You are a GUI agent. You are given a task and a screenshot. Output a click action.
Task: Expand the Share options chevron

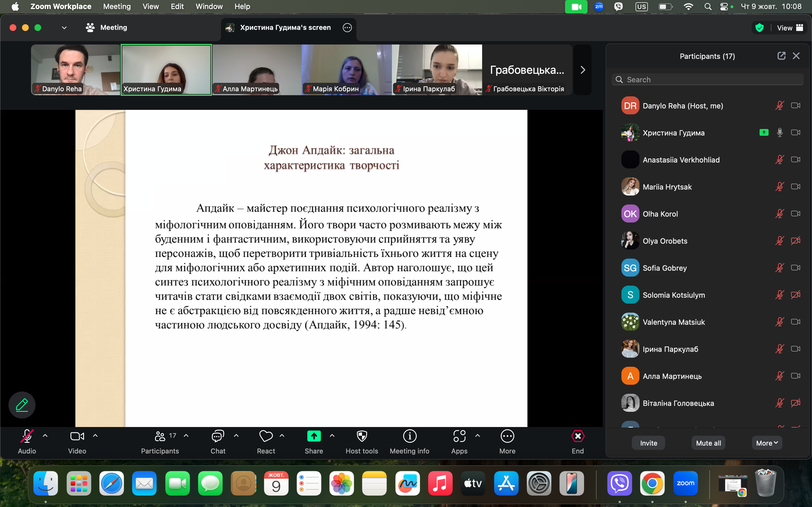click(332, 435)
